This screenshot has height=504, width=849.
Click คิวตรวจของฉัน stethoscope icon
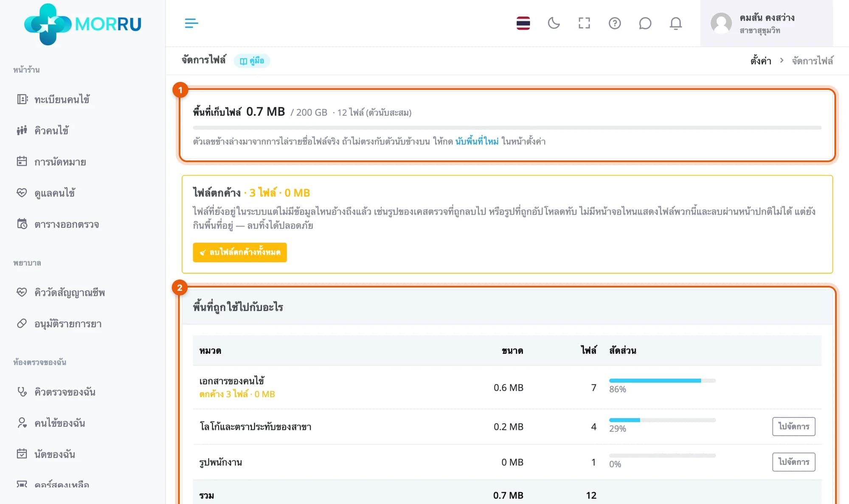pos(22,392)
